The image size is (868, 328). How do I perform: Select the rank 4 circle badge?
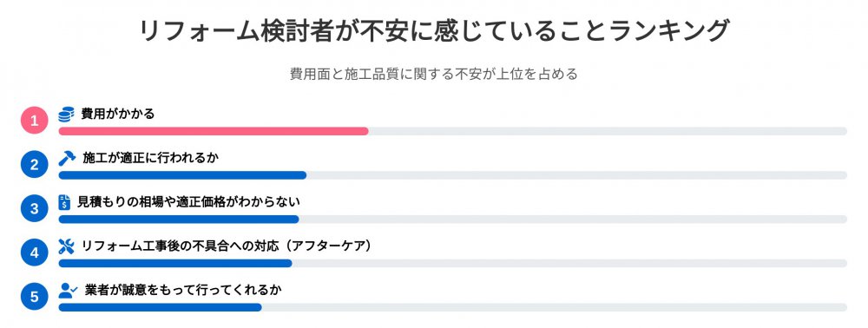coord(35,253)
